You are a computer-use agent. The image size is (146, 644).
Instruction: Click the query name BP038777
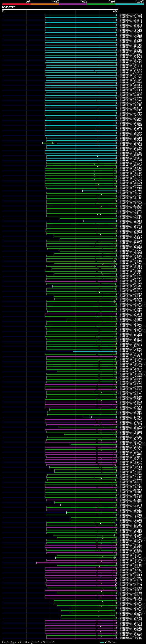point(8,8)
